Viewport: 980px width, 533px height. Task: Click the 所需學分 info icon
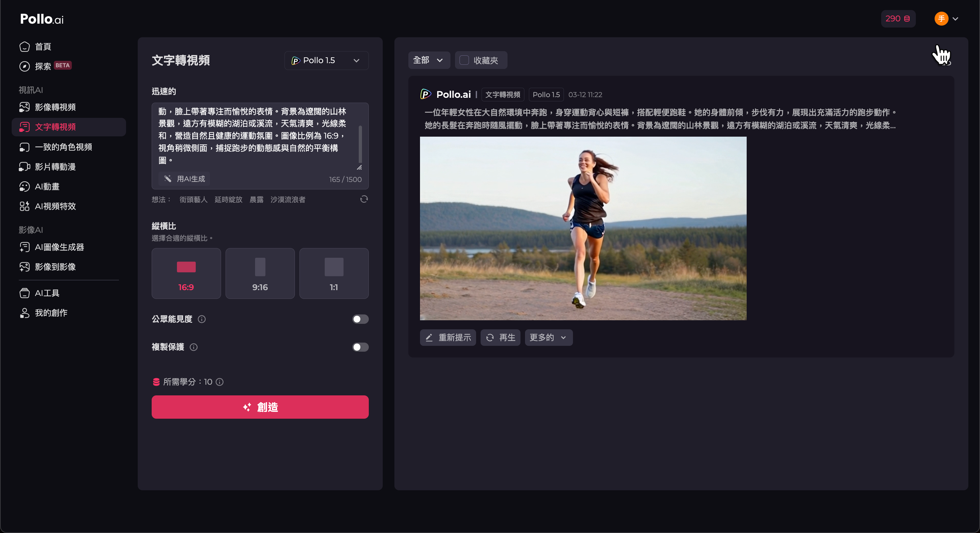click(x=219, y=382)
